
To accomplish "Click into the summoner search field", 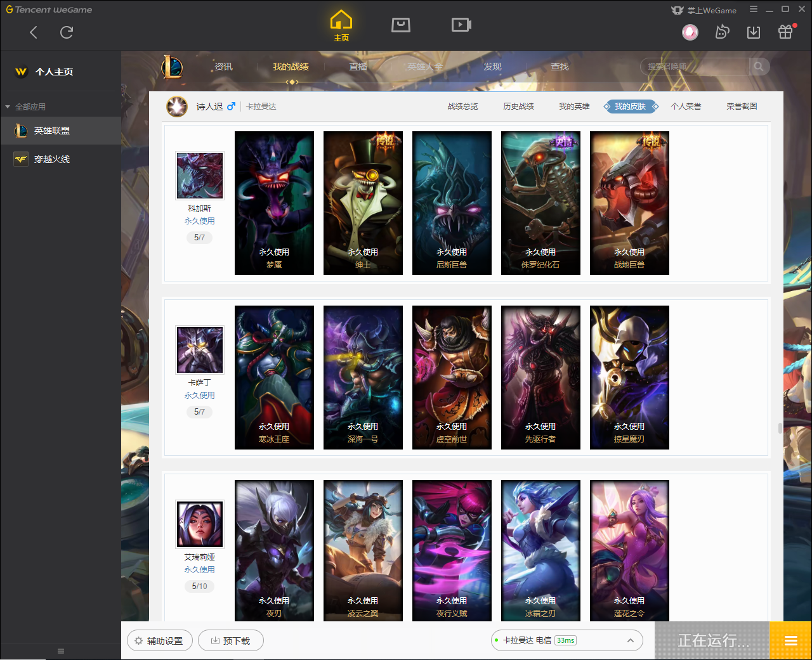I will pyautogui.click(x=695, y=67).
